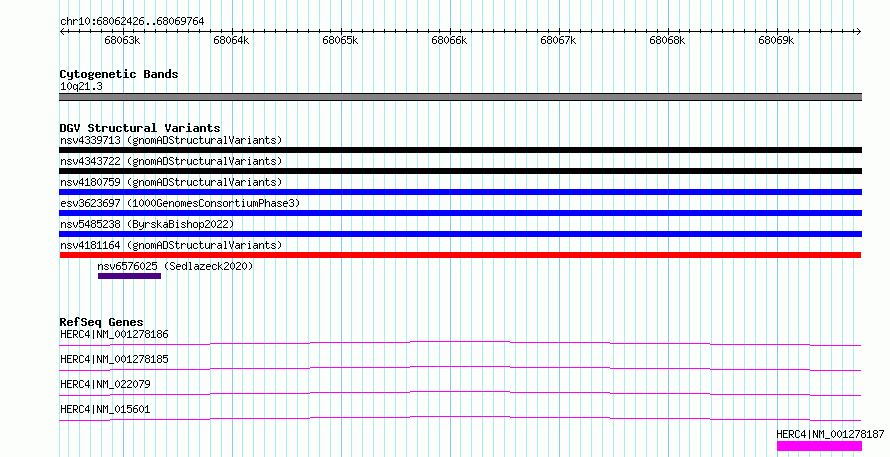Open transcript HERC4|NM_001278185 label
Image resolution: width=890 pixels, height=457 pixels.
114,359
